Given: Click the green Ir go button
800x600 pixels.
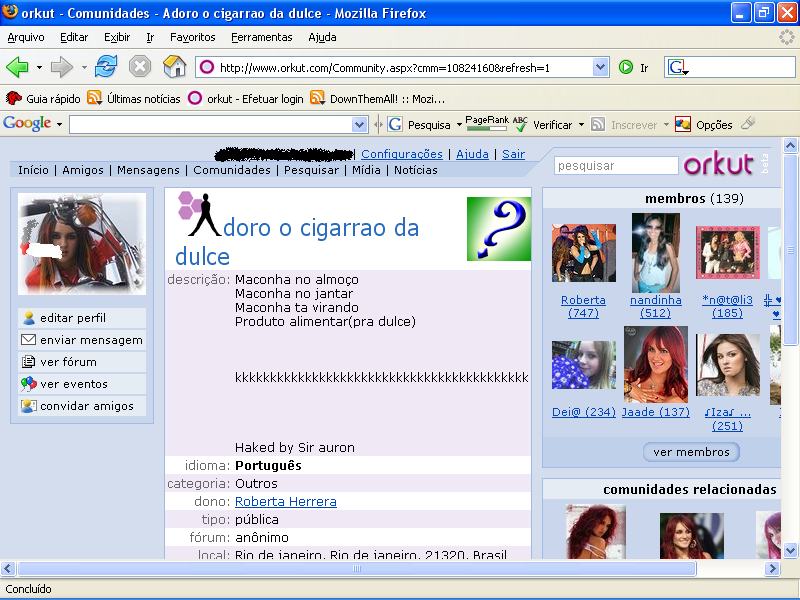Looking at the screenshot, I should coord(633,67).
